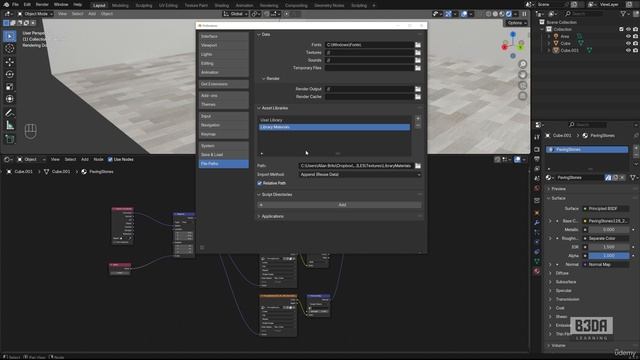
Task: Open Get Extensions preferences category
Action: click(224, 84)
